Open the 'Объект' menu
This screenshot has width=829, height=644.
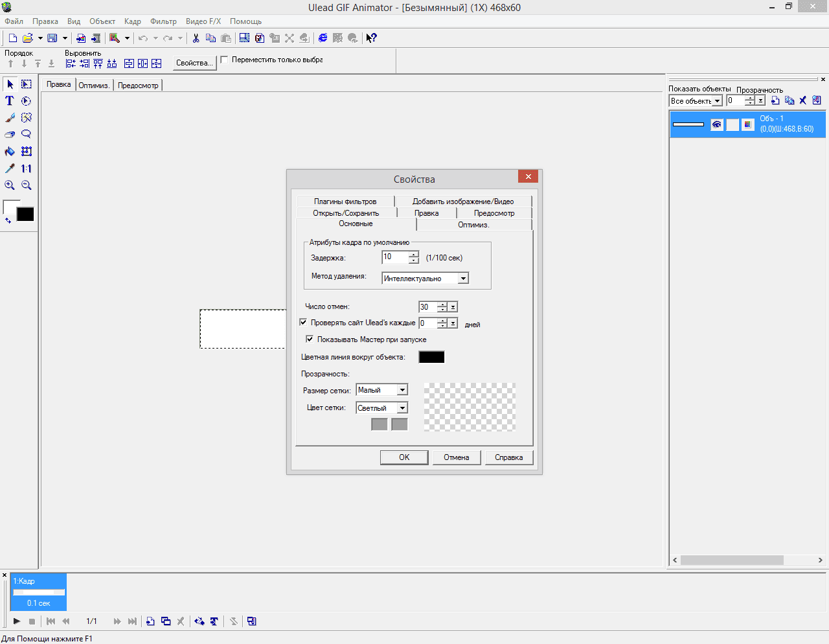[102, 21]
